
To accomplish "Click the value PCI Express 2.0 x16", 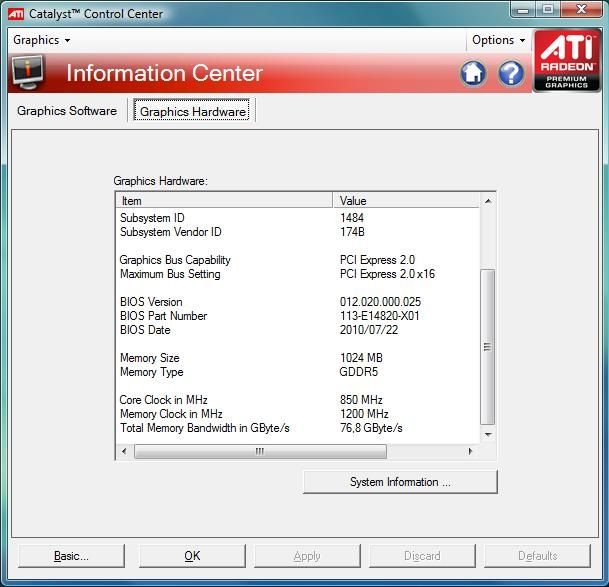I will point(387,274).
